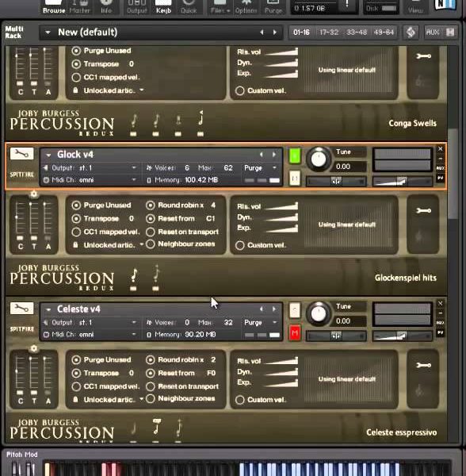Click the Info toolbar button
The width and height of the screenshot is (466, 476).
click(x=106, y=7)
